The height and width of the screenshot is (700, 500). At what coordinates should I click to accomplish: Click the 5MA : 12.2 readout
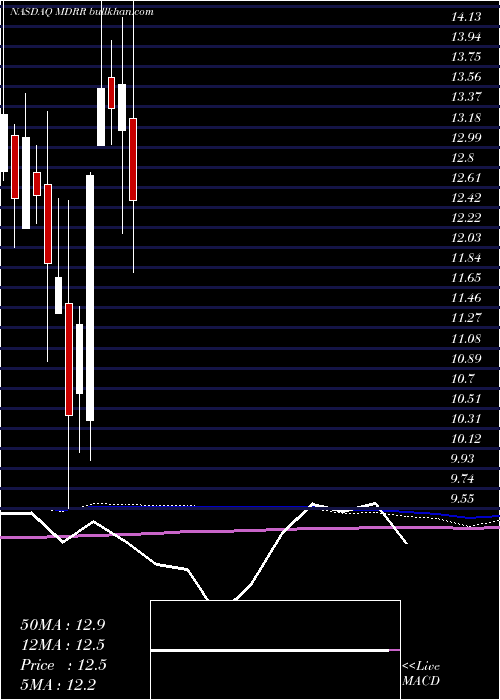pos(58,685)
